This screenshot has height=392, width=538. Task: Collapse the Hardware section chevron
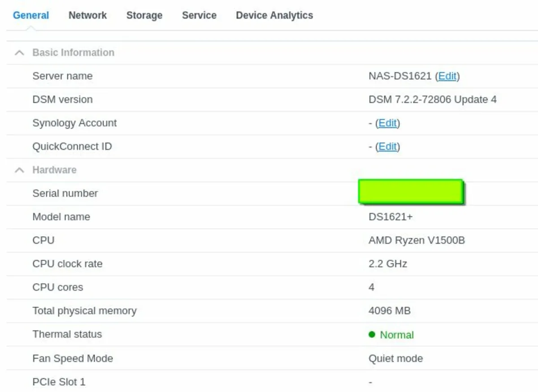[19, 170]
